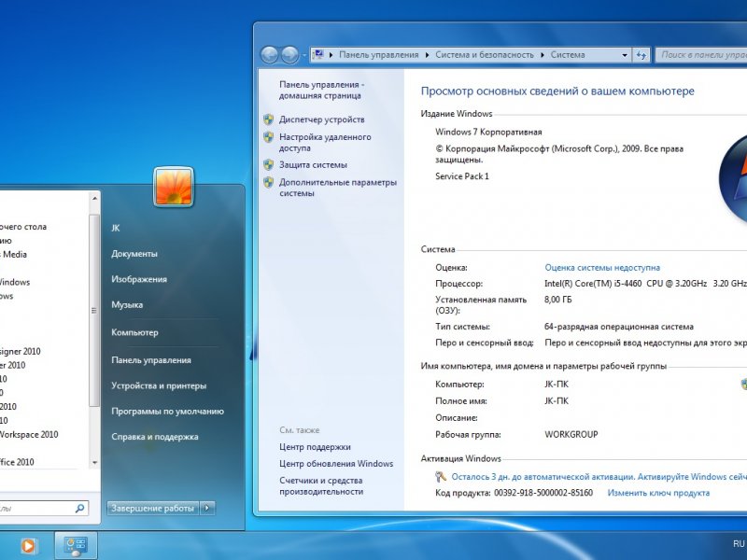Open Музыка from the Start menu

click(x=127, y=305)
